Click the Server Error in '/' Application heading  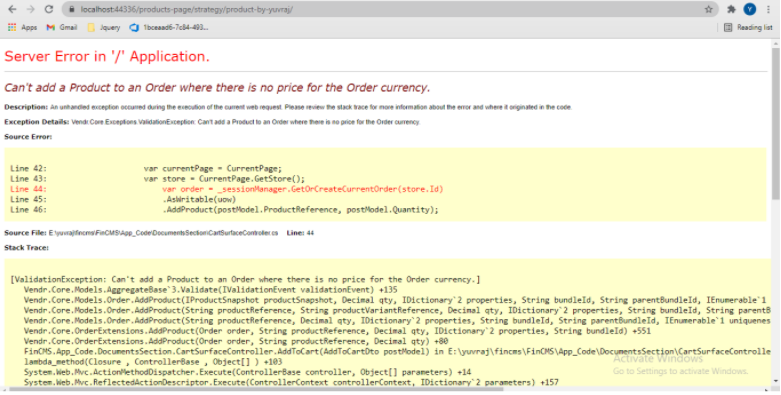coord(107,56)
